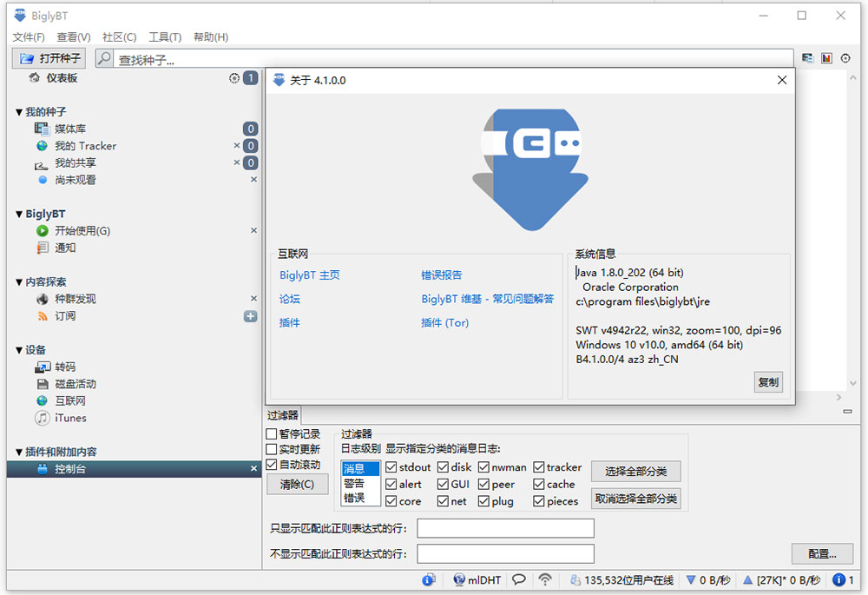Click the library view toolbar icon
The width and height of the screenshot is (868, 595).
(x=807, y=58)
